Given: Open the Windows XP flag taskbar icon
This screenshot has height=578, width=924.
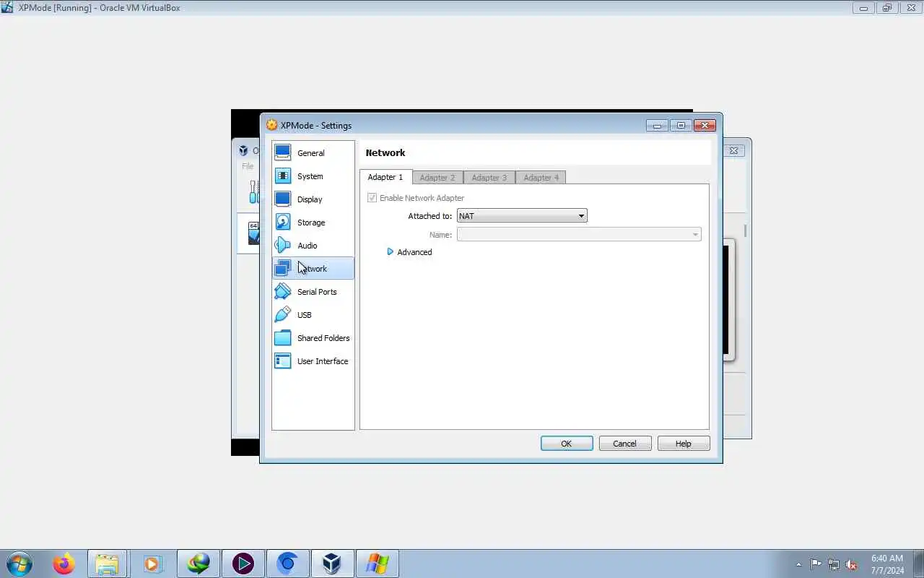Looking at the screenshot, I should click(377, 564).
